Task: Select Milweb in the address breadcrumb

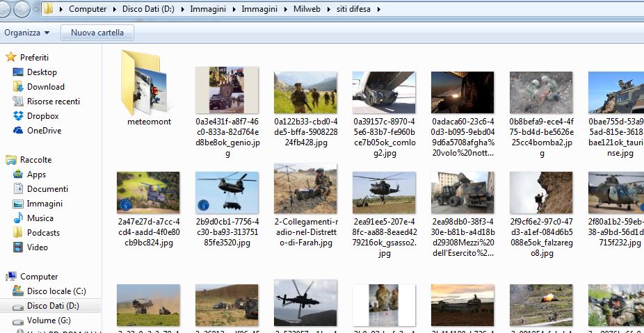Action: pyautogui.click(x=307, y=8)
